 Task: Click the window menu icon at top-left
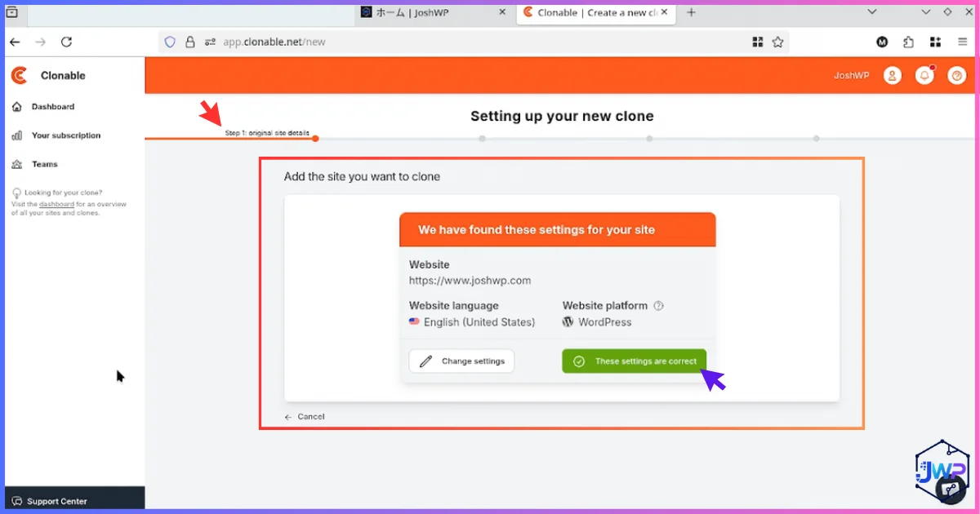point(12,12)
